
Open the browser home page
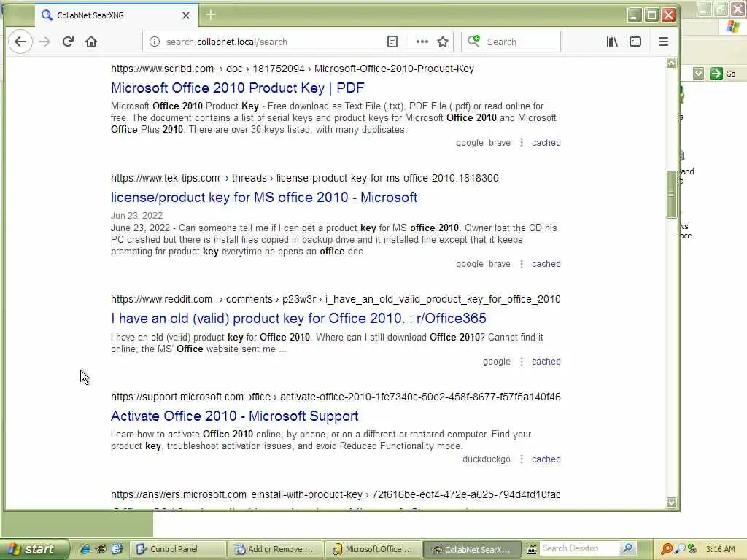91,42
